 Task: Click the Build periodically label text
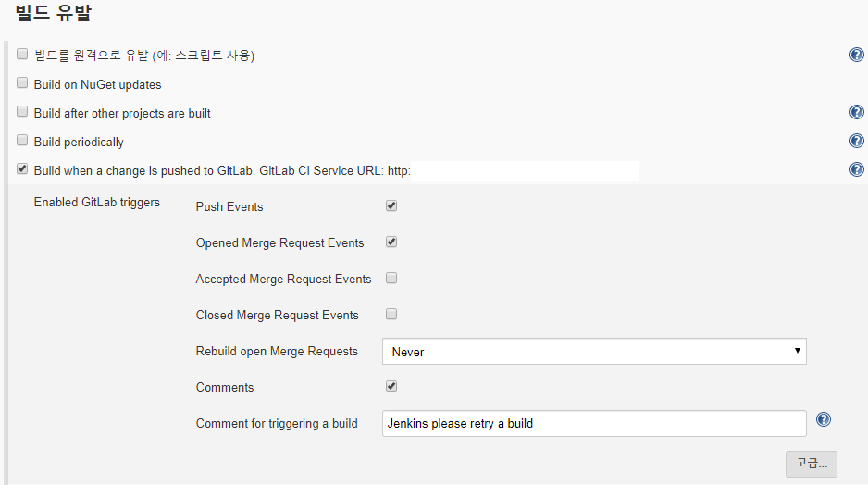click(x=79, y=143)
